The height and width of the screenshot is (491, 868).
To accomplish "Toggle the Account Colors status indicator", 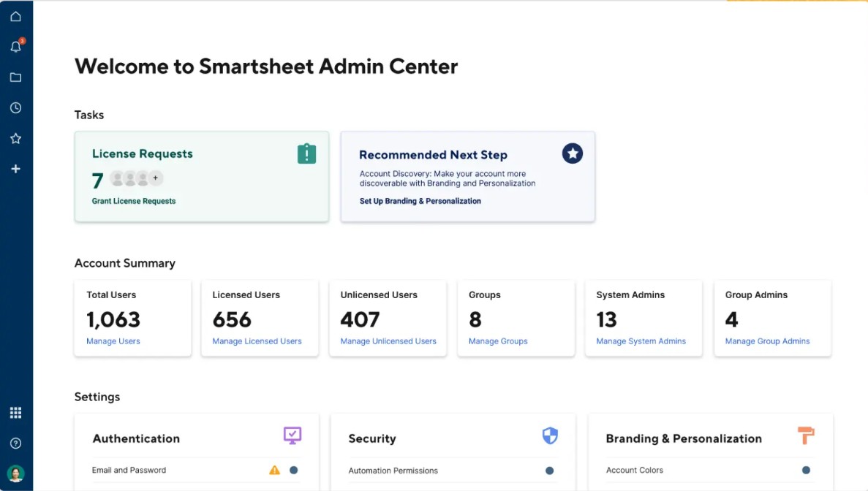I will [x=807, y=470].
